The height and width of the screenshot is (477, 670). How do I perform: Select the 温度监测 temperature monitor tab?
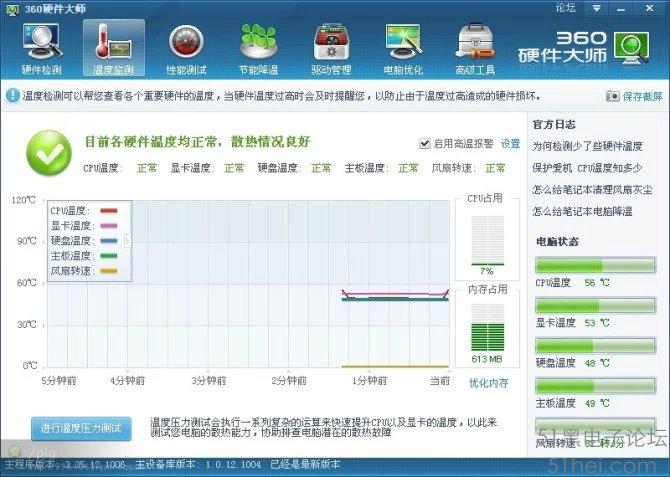click(114, 48)
